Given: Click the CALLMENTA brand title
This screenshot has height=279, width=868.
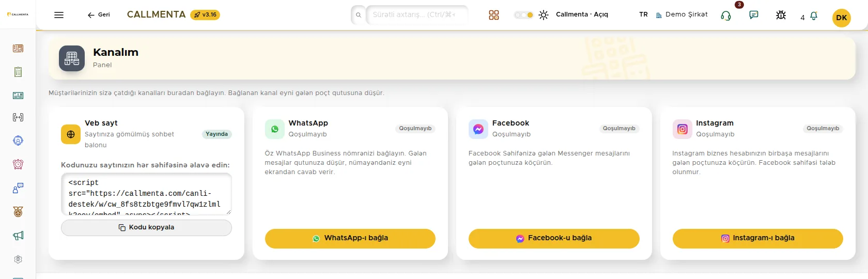Looking at the screenshot, I should pyautogui.click(x=156, y=14).
